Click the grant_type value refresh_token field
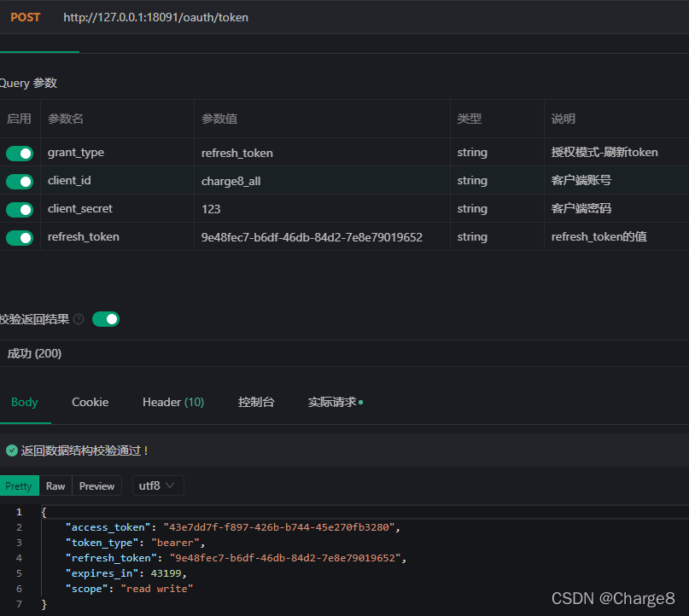 point(321,153)
